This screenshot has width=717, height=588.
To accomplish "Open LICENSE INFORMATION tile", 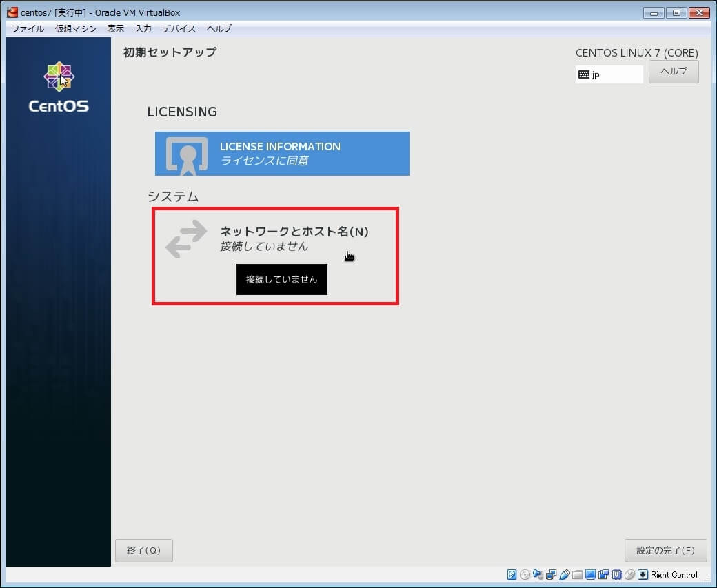I will (282, 154).
